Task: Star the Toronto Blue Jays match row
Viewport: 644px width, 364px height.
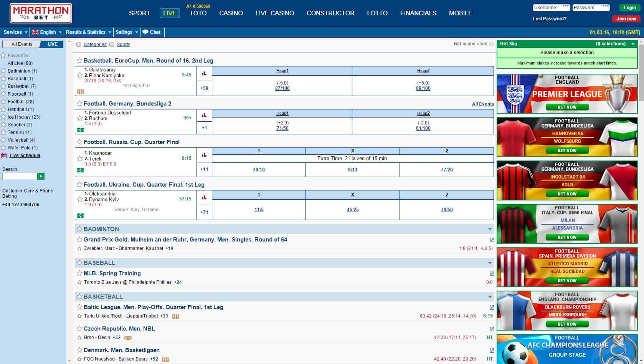Action: pyautogui.click(x=79, y=282)
